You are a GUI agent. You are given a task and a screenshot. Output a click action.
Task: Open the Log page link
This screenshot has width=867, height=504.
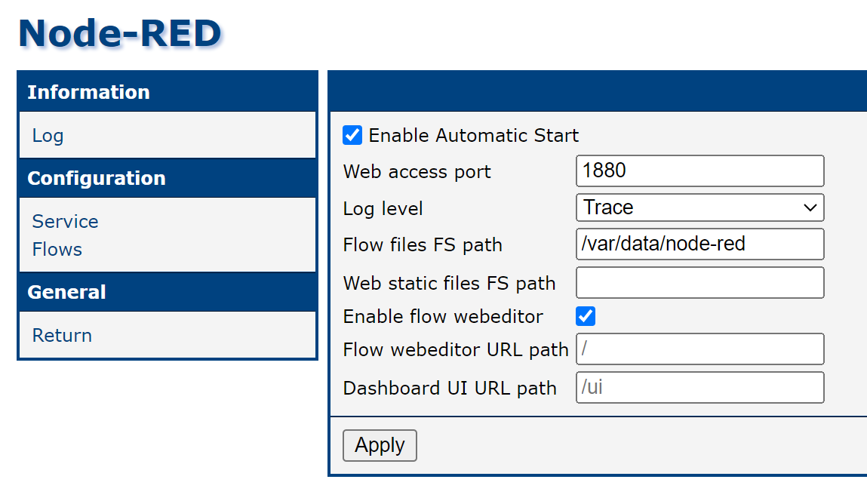pos(48,136)
